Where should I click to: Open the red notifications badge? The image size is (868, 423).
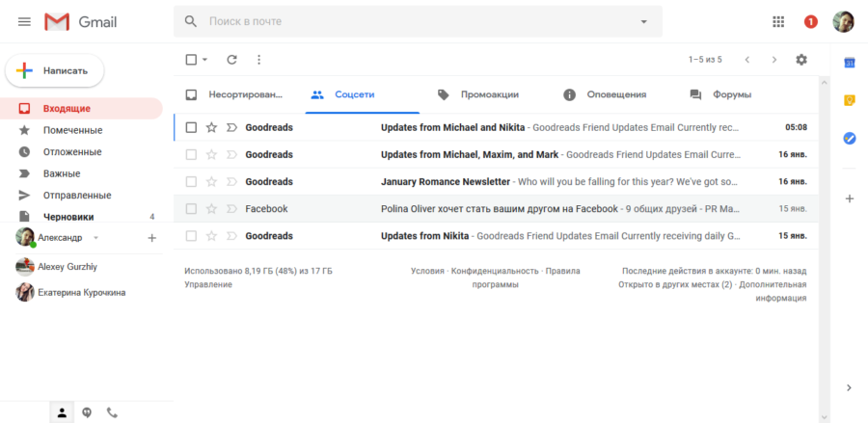pyautogui.click(x=811, y=21)
